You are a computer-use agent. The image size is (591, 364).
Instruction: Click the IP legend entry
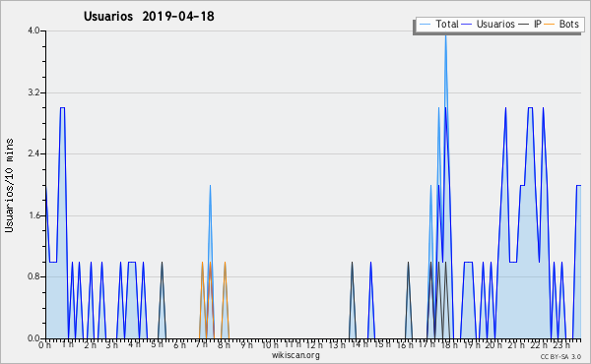click(530, 25)
